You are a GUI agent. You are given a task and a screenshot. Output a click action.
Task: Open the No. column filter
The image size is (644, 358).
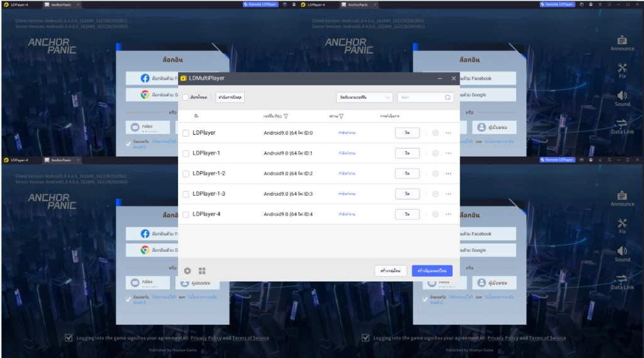(286, 116)
